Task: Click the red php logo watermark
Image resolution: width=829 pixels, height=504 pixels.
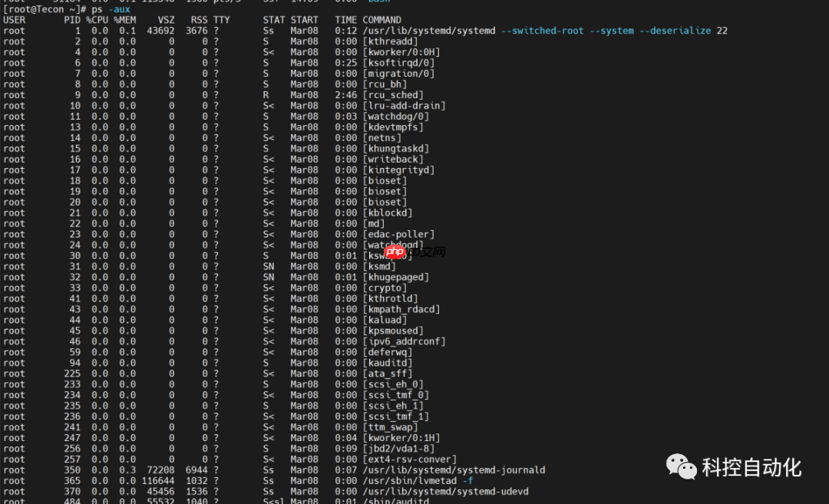Action: [395, 251]
